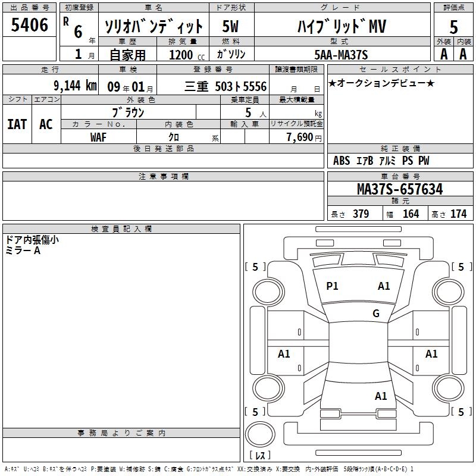The width and height of the screenshot is (476, 476).
Task: Select the legend entry A:キズ
Action: tap(12, 469)
